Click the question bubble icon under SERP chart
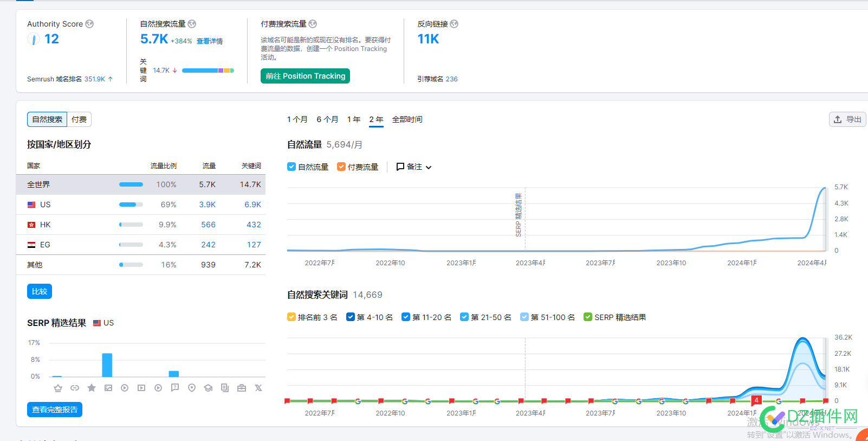Image resolution: width=868 pixels, height=441 pixels. (x=175, y=388)
